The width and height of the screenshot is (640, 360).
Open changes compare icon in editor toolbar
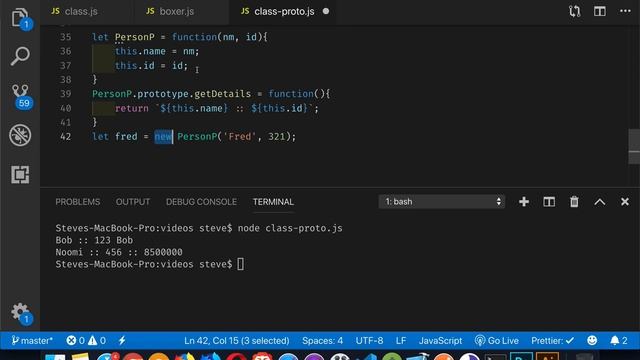[x=574, y=11]
